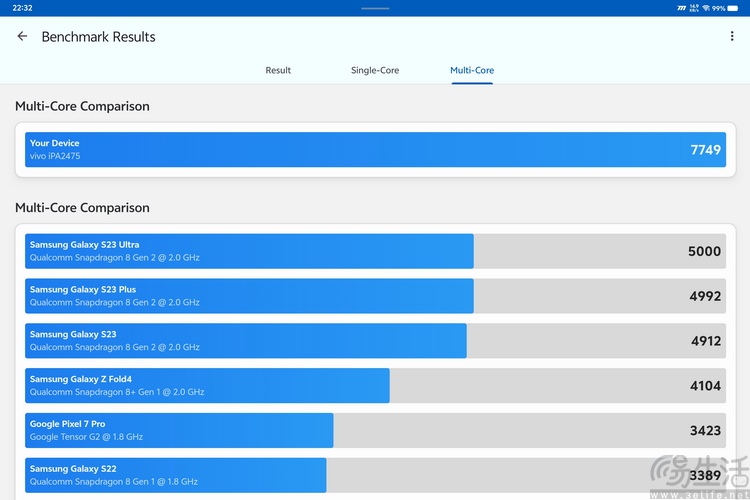This screenshot has height=500, width=750.
Task: Tap the Samsung Galaxy S22 entry
Action: point(375,475)
